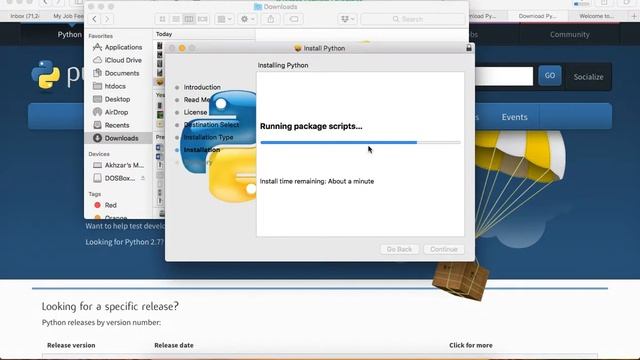Click the Devices header in Finder sidebar
The width and height of the screenshot is (640, 360).
click(x=99, y=154)
